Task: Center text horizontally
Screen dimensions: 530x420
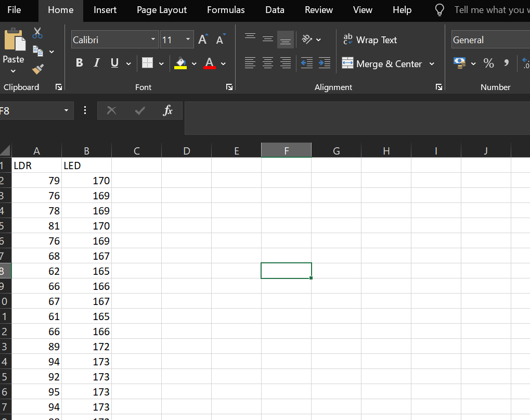Action: (x=268, y=63)
